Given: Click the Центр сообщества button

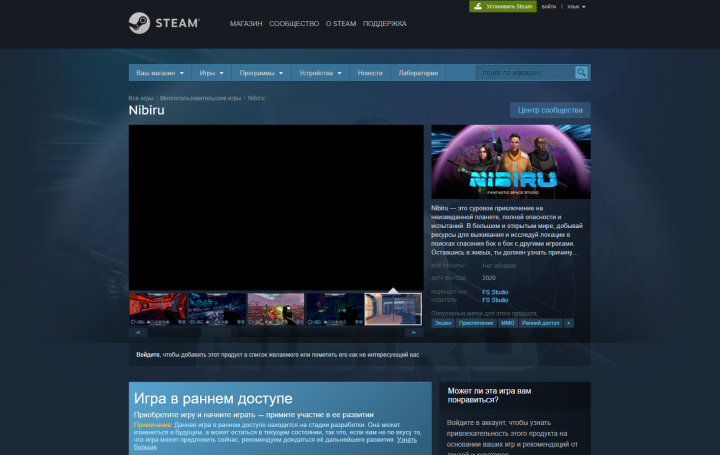Looking at the screenshot, I should (550, 110).
